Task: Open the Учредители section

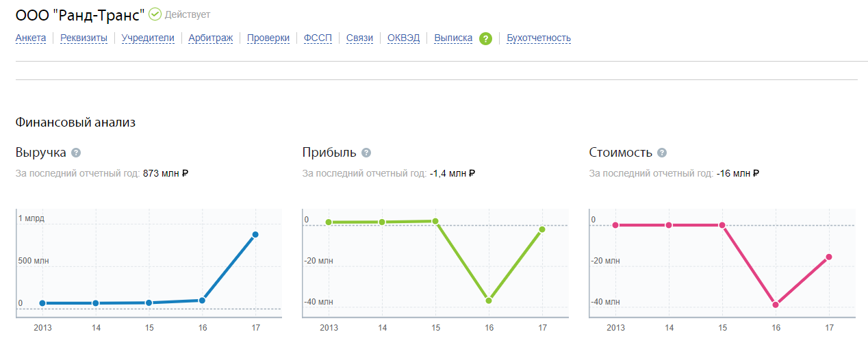Action: 148,38
